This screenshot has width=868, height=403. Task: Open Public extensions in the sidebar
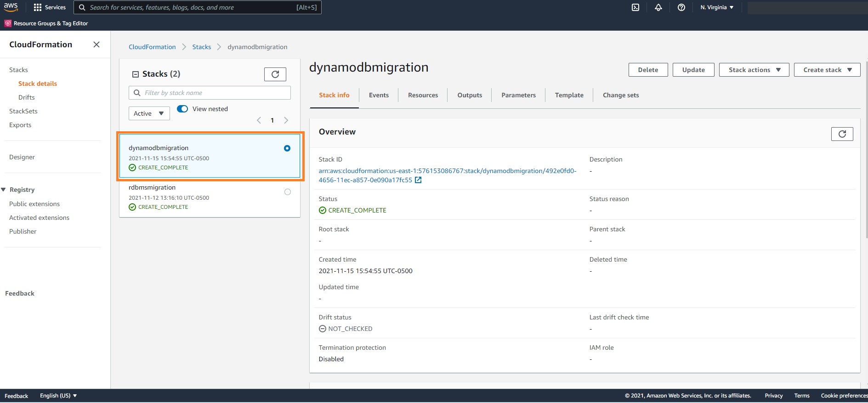[x=34, y=204]
